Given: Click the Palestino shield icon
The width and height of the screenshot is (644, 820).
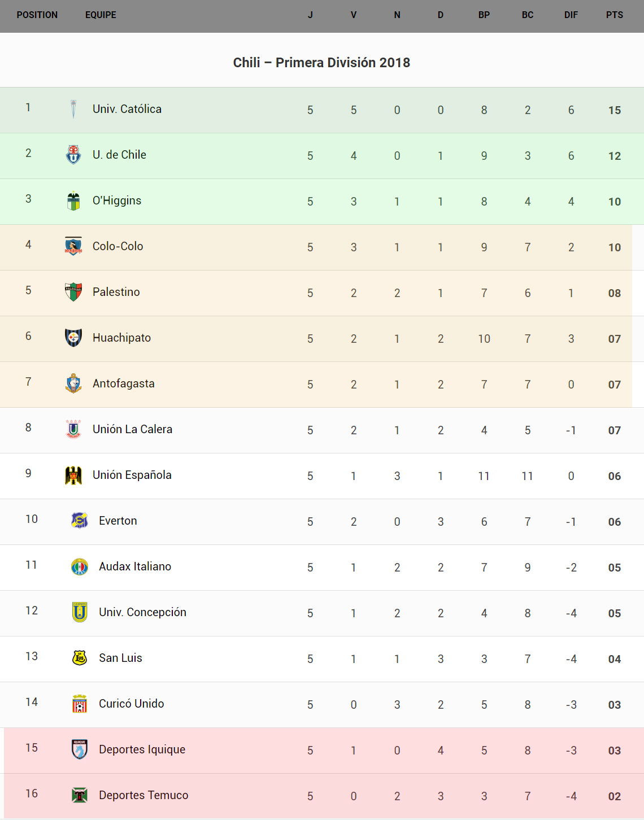Looking at the screenshot, I should coord(73,292).
